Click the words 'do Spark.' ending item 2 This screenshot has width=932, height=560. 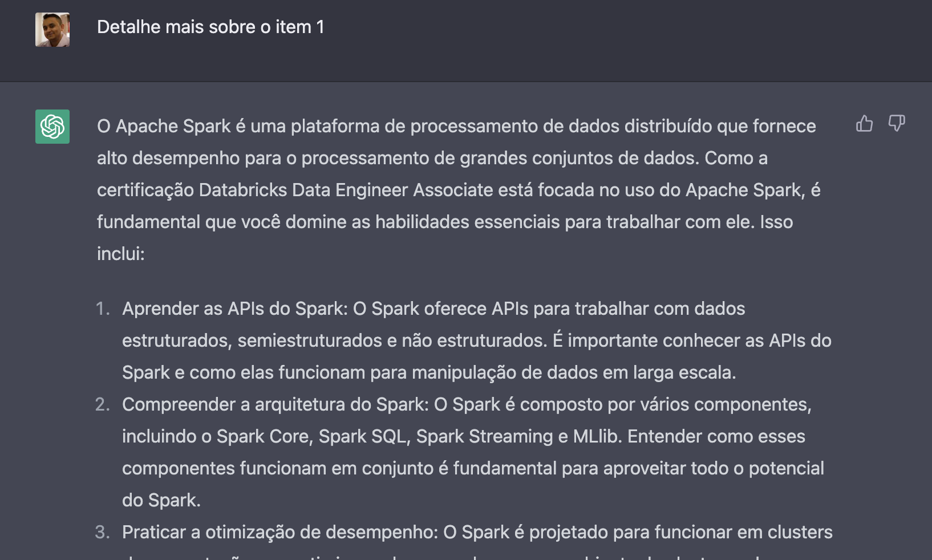pyautogui.click(x=161, y=500)
